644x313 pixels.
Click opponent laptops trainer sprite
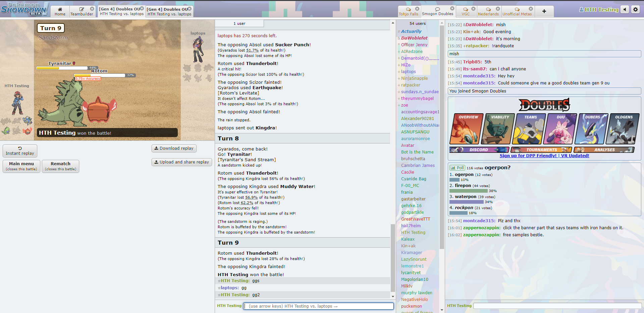198,50
